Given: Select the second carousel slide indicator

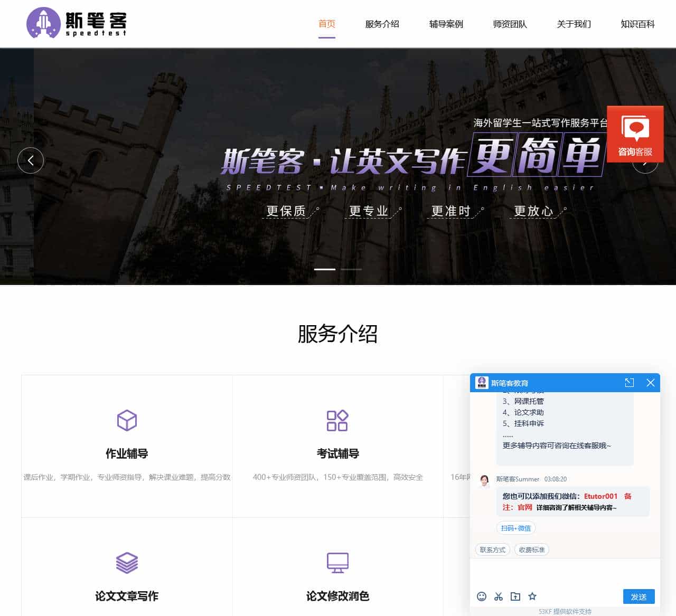Looking at the screenshot, I should pyautogui.click(x=351, y=269).
